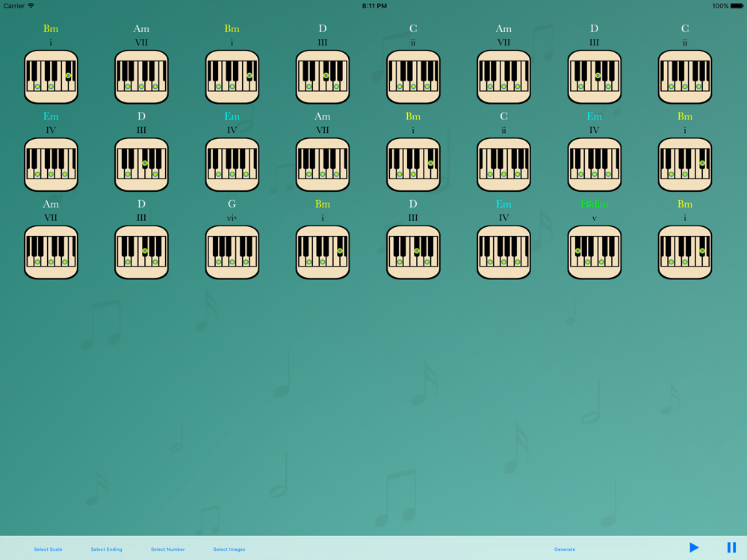Tap the last C piano icon in top row

684,77
